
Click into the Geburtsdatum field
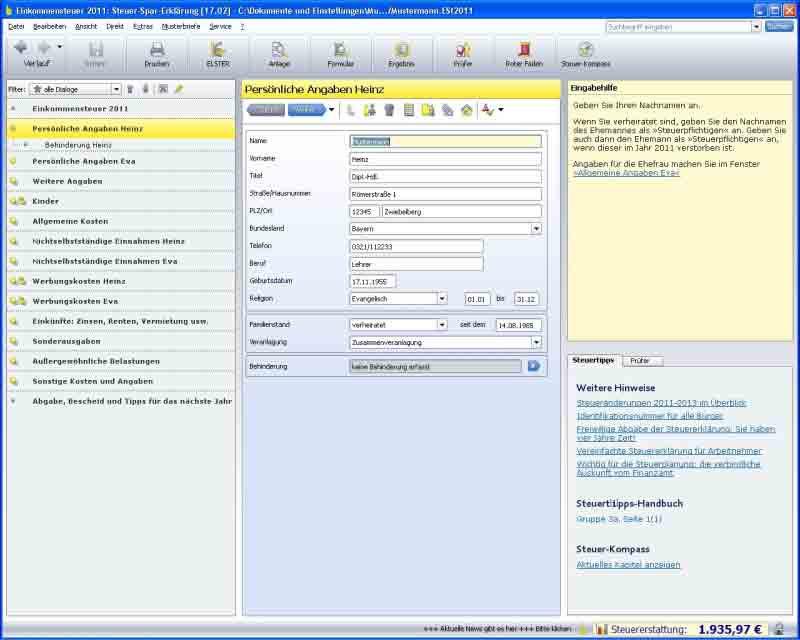tap(372, 282)
